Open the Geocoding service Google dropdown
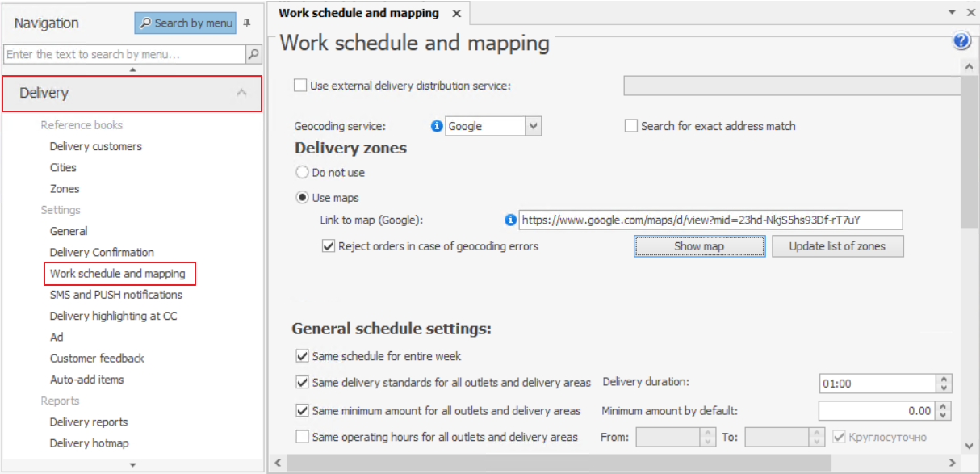Image resolution: width=980 pixels, height=474 pixels. pyautogui.click(x=533, y=126)
